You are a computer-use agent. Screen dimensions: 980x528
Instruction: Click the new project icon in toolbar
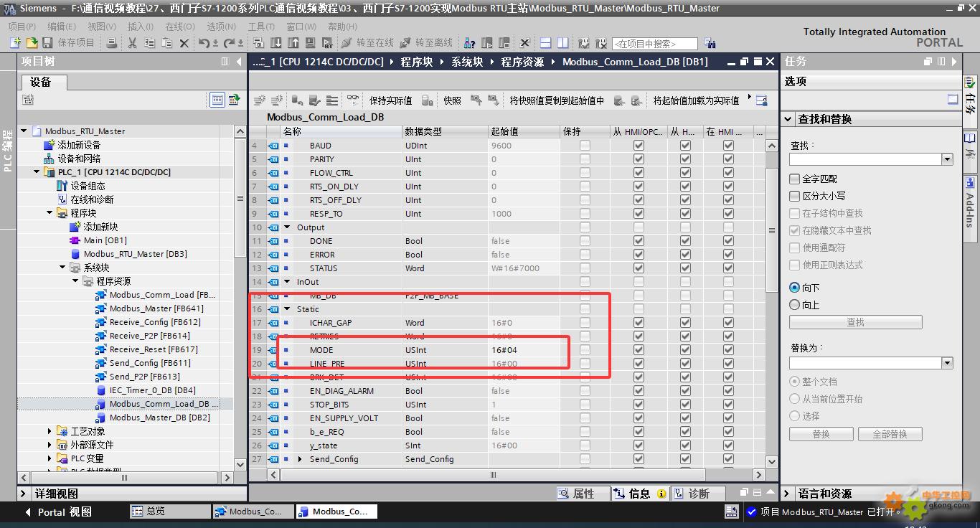pyautogui.click(x=15, y=43)
